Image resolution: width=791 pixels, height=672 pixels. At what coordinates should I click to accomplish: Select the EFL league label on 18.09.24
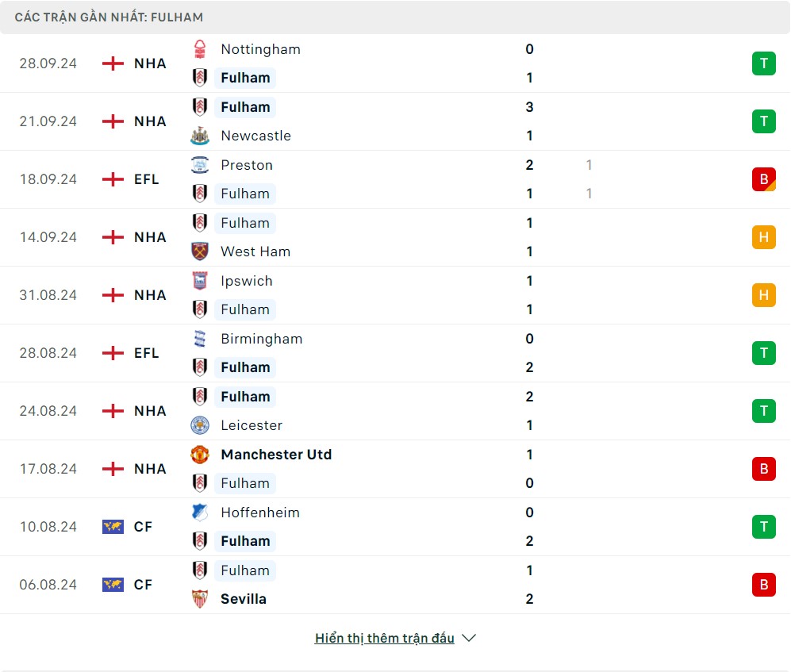pos(147,179)
